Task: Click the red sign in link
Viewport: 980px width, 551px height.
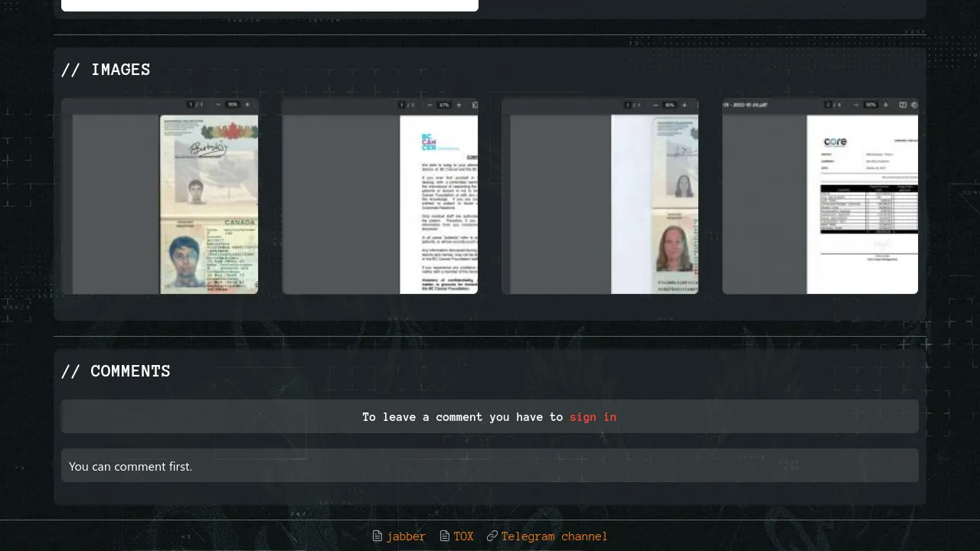Action: point(593,417)
